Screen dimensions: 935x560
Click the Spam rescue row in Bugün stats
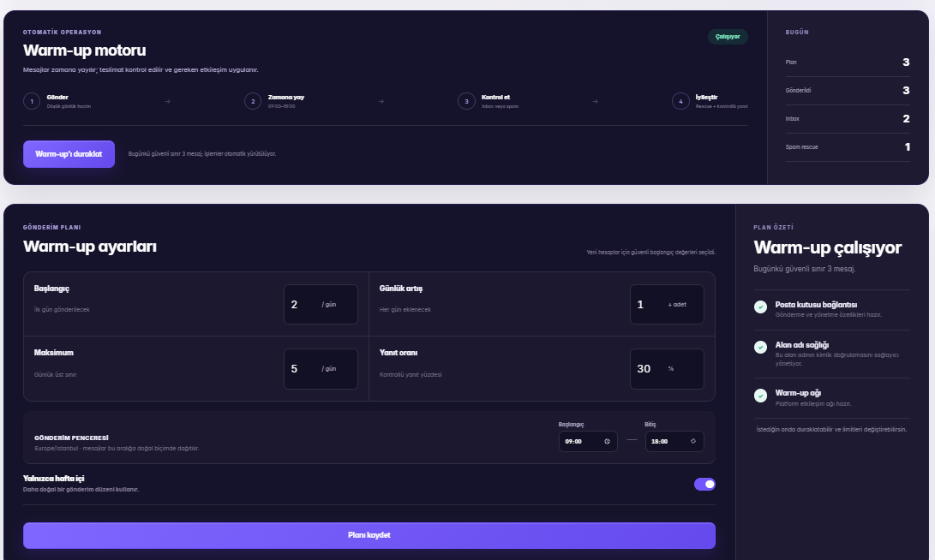coord(848,147)
